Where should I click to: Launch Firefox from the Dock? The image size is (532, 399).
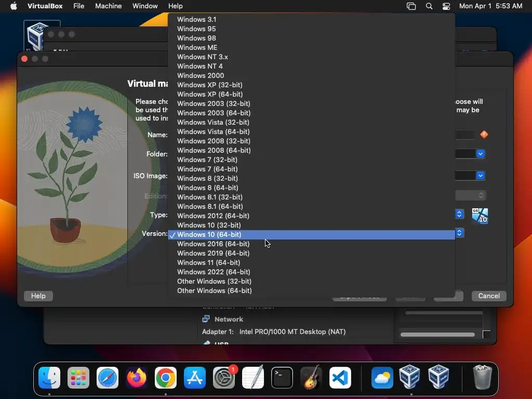(x=137, y=378)
